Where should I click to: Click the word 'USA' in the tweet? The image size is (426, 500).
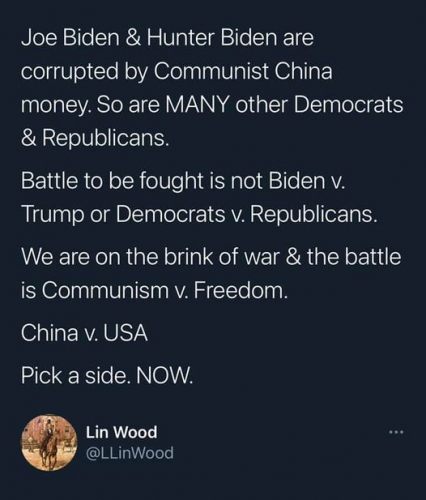pyautogui.click(x=126, y=333)
